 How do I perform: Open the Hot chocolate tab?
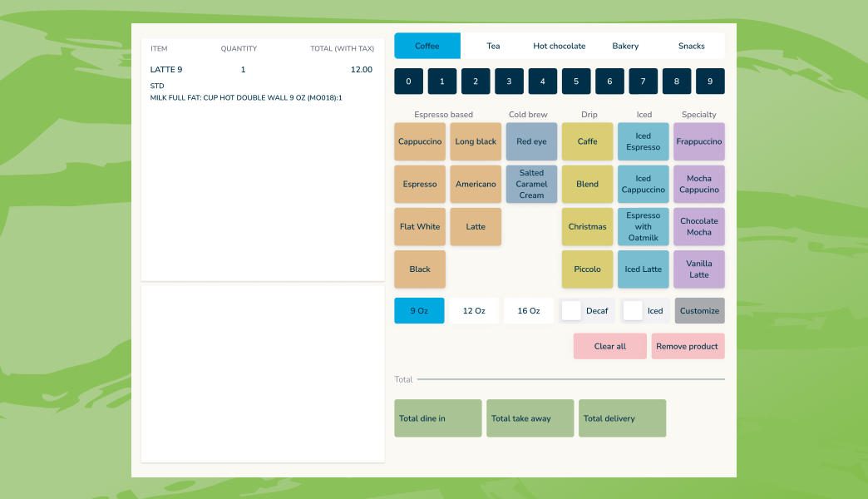point(559,46)
